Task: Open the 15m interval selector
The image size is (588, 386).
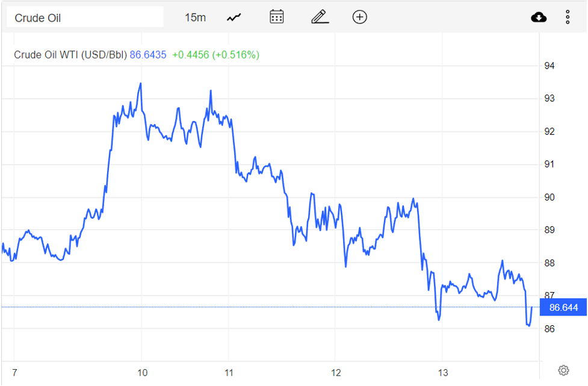Action: point(195,17)
